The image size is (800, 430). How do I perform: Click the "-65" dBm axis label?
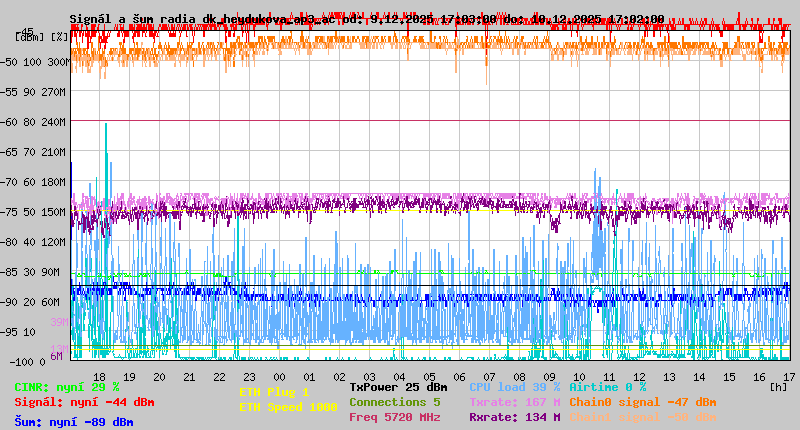click(9, 152)
